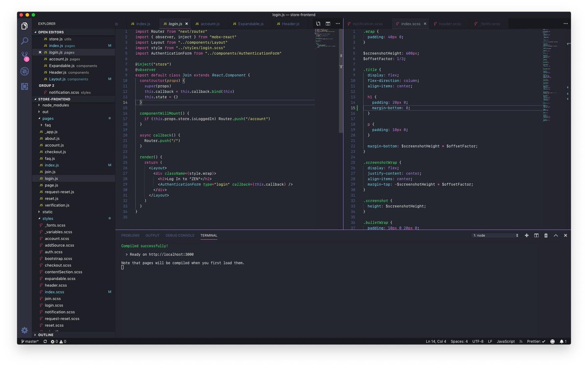
Task: Change encoding via UTF-8 status item
Action: coord(478,341)
